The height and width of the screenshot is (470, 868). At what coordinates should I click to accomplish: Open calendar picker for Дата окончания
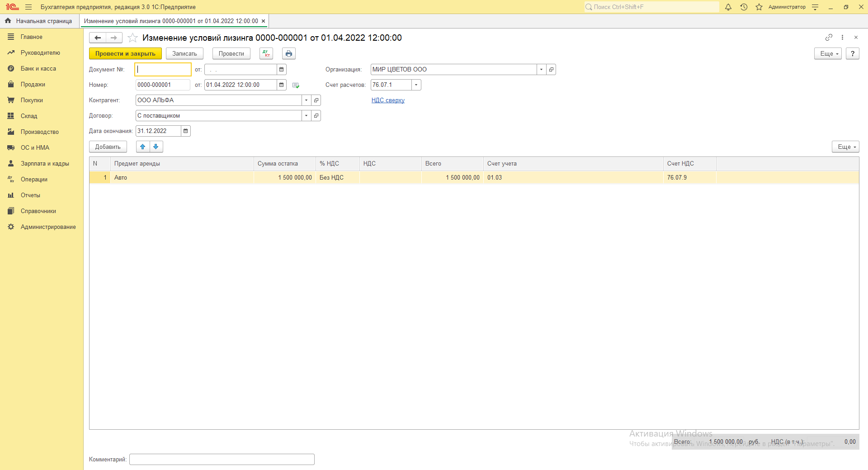tap(185, 131)
